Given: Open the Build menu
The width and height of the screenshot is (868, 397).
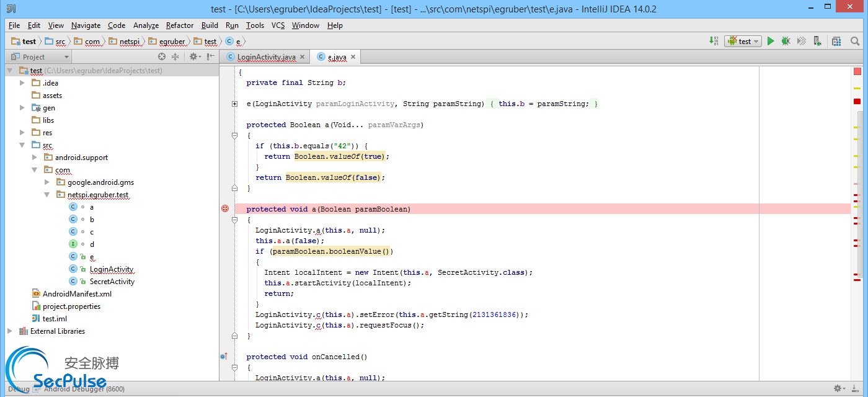Looking at the screenshot, I should click(210, 25).
